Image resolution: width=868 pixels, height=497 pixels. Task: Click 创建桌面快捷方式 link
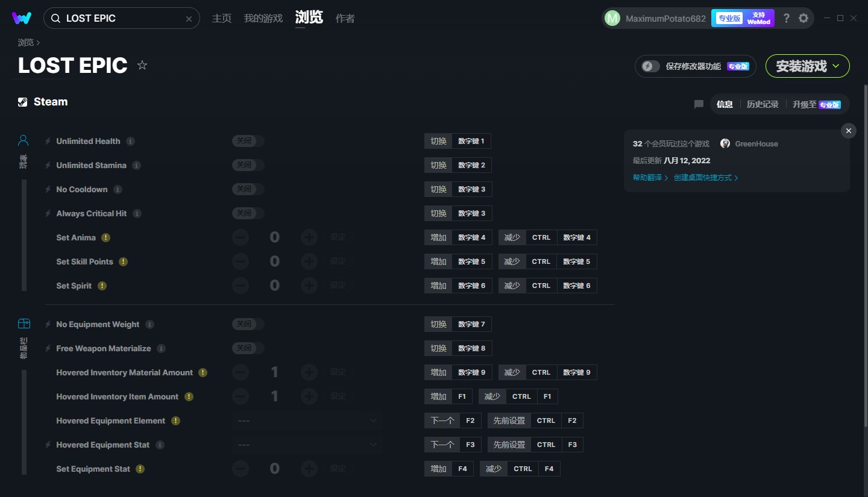pos(706,178)
